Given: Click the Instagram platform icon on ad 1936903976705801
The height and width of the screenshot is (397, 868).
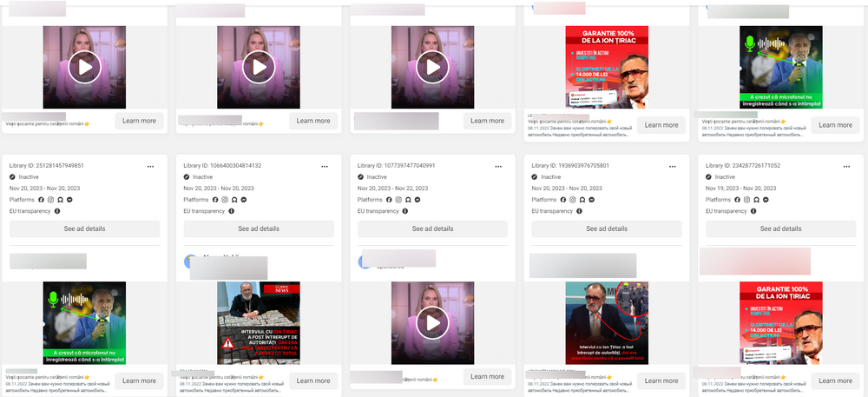Looking at the screenshot, I should tap(572, 200).
